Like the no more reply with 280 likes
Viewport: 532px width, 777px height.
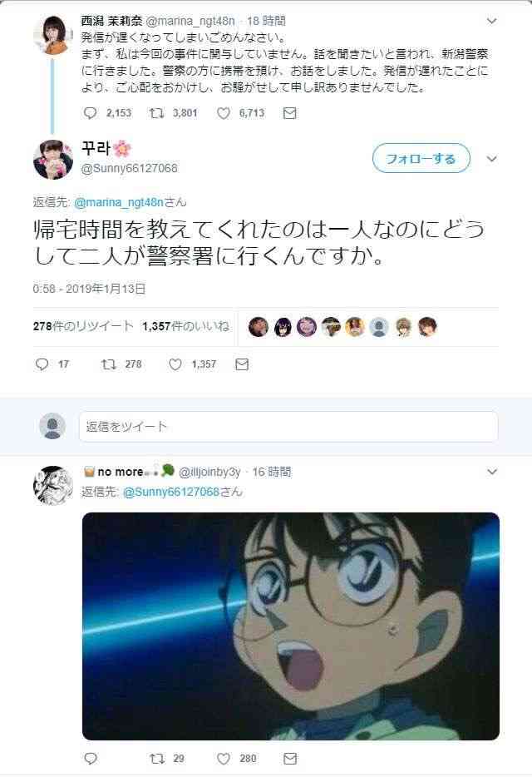pos(224,758)
